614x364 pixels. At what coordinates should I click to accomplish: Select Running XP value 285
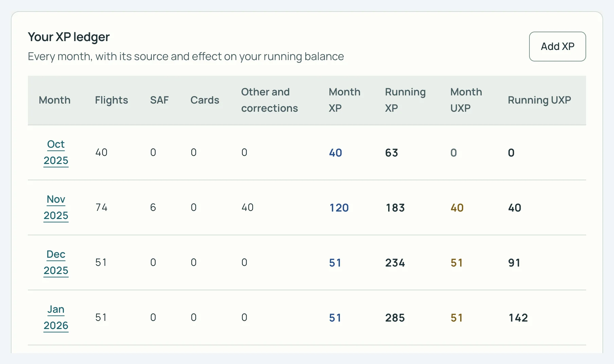click(395, 318)
